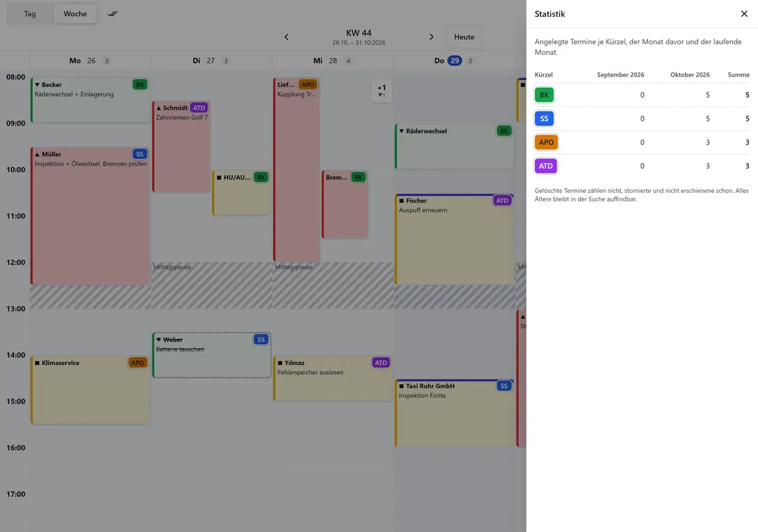Screen dimensions: 758x532
Task: Open the Becker Räderwechsel appointment
Action: 90,100
